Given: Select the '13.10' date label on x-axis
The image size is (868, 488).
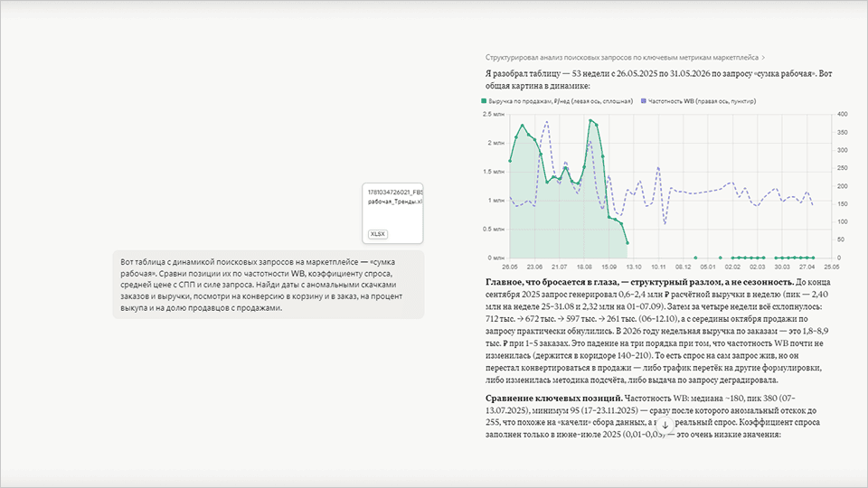Looking at the screenshot, I should 633,267.
